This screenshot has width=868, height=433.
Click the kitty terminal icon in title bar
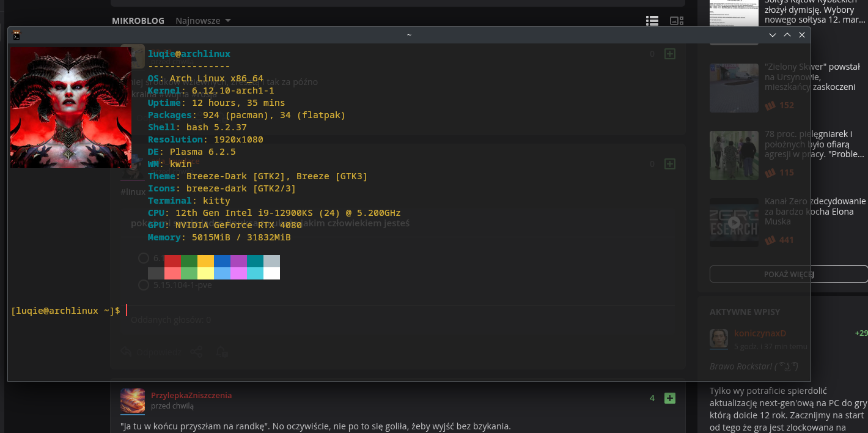(17, 35)
